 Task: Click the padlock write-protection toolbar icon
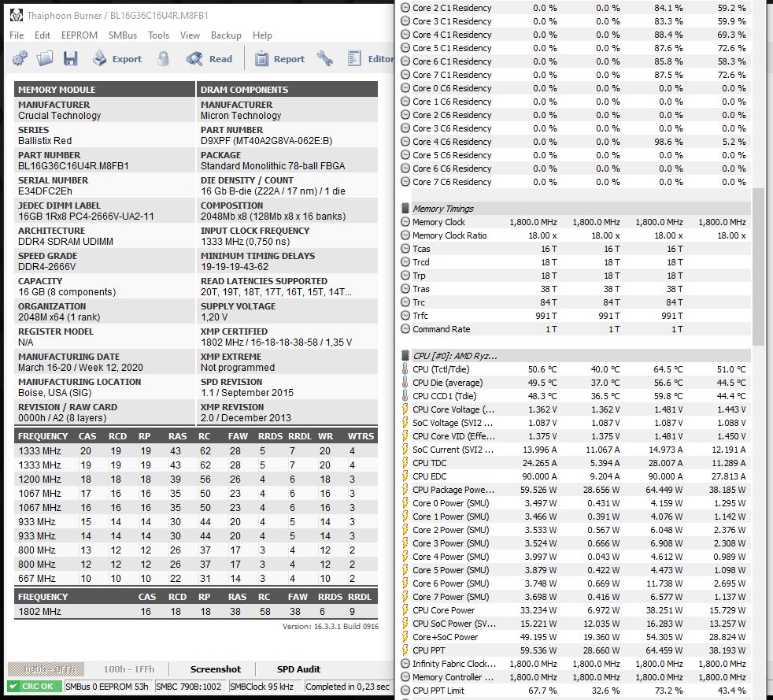point(163,59)
